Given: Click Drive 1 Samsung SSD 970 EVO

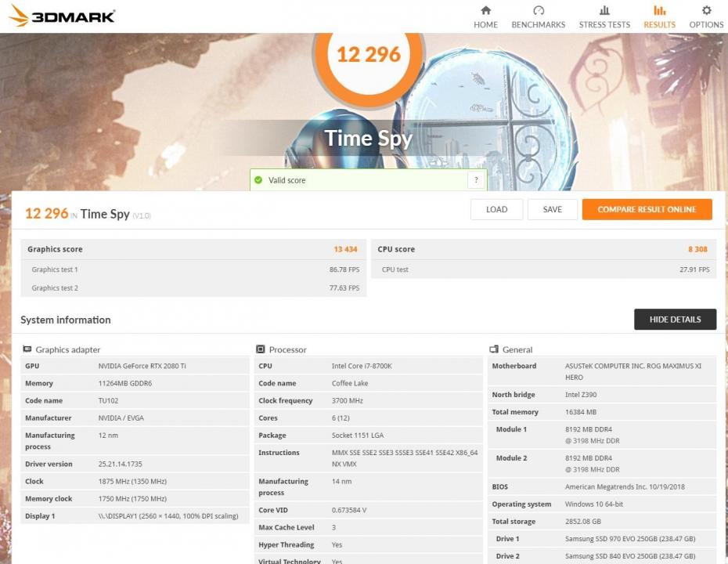Looking at the screenshot, I should (630, 539).
